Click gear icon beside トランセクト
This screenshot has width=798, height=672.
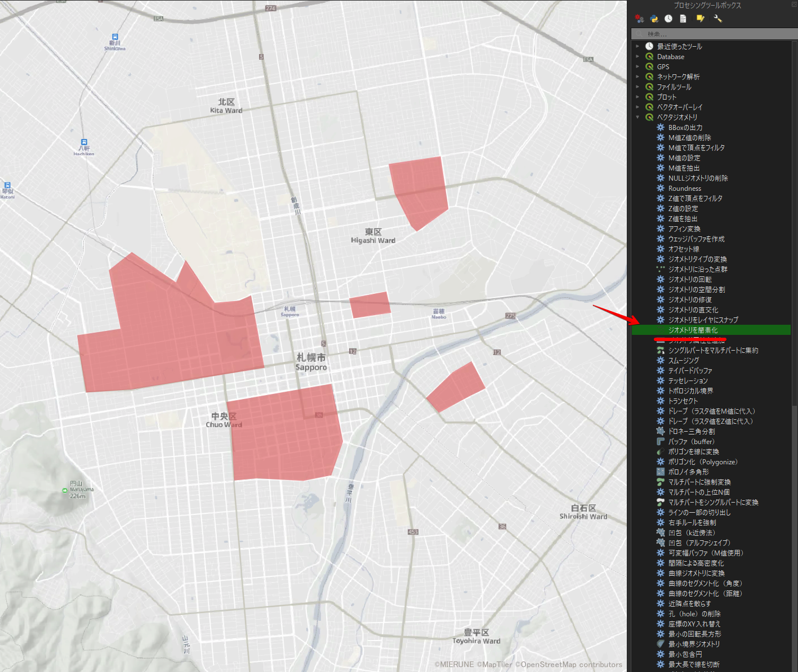point(661,401)
